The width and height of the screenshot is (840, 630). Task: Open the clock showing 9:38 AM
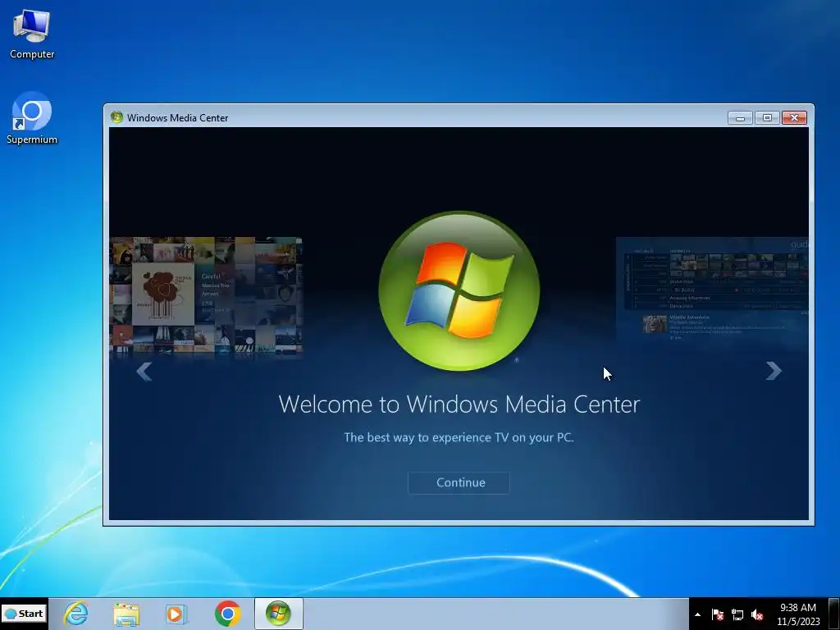pos(797,614)
